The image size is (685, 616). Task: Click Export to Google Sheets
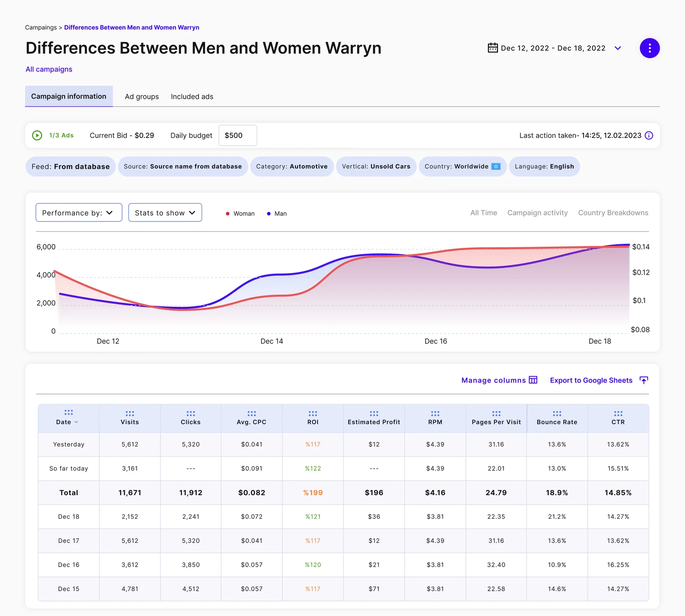point(591,380)
